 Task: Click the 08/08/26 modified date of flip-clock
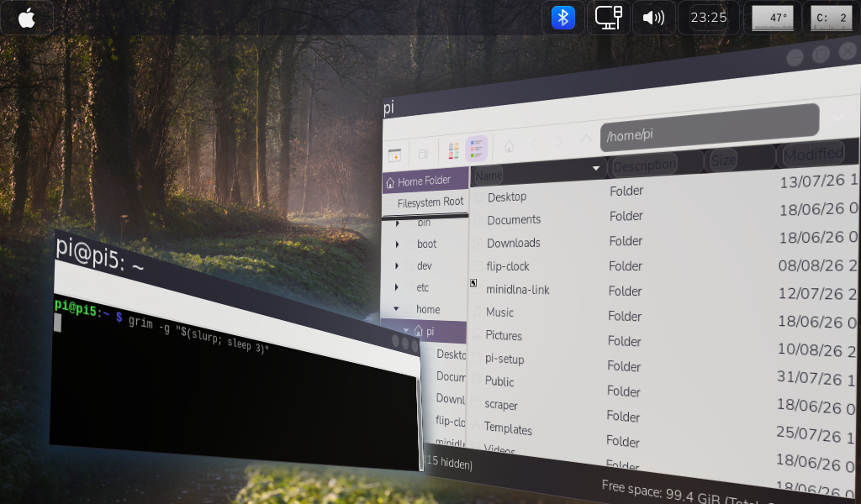click(817, 265)
